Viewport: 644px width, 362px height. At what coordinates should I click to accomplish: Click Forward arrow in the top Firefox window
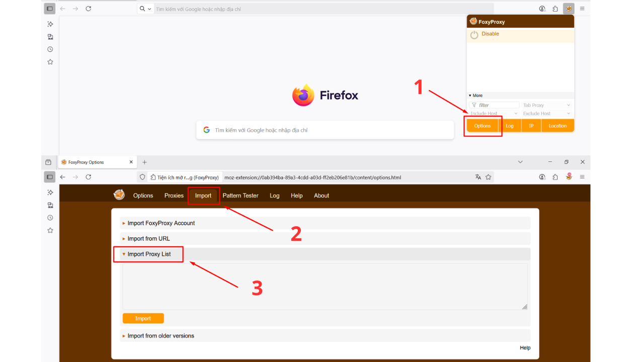point(75,9)
